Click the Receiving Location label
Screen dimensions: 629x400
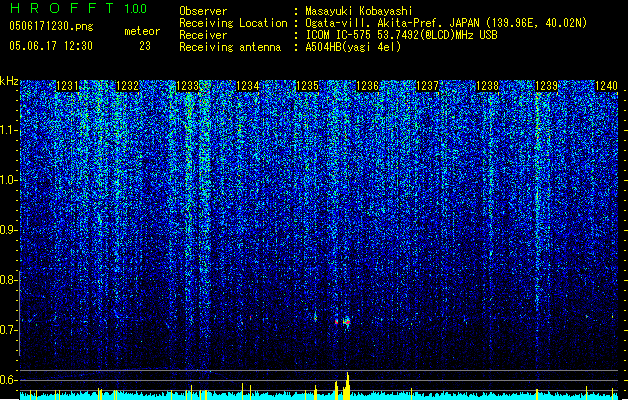tap(233, 23)
